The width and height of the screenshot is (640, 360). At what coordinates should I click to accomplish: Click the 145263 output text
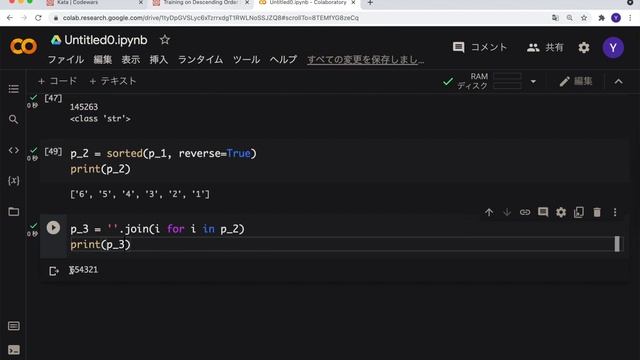tap(84, 107)
